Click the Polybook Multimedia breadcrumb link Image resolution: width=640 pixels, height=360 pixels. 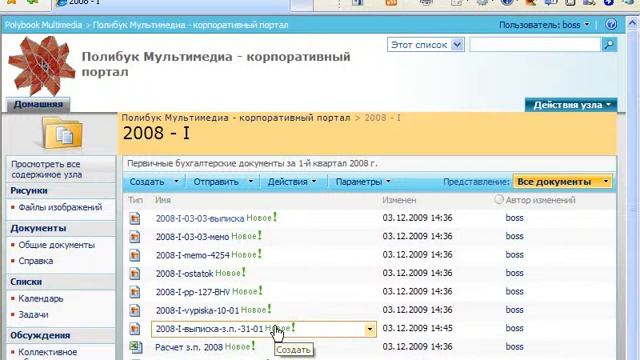(x=43, y=25)
